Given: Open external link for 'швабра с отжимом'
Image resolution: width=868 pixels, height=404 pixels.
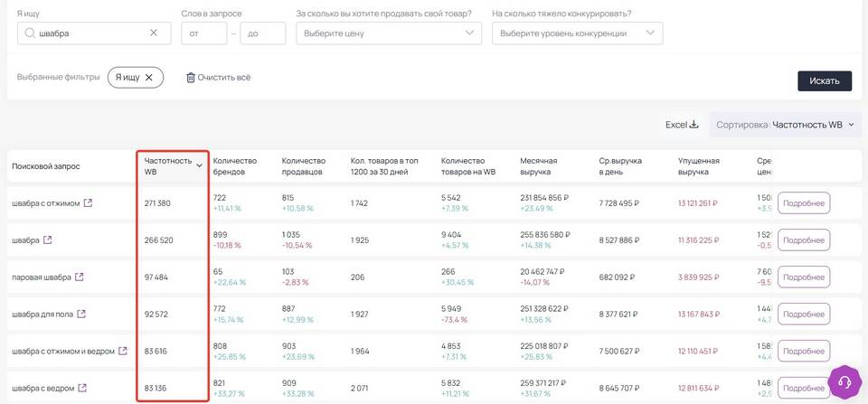Looking at the screenshot, I should point(88,203).
